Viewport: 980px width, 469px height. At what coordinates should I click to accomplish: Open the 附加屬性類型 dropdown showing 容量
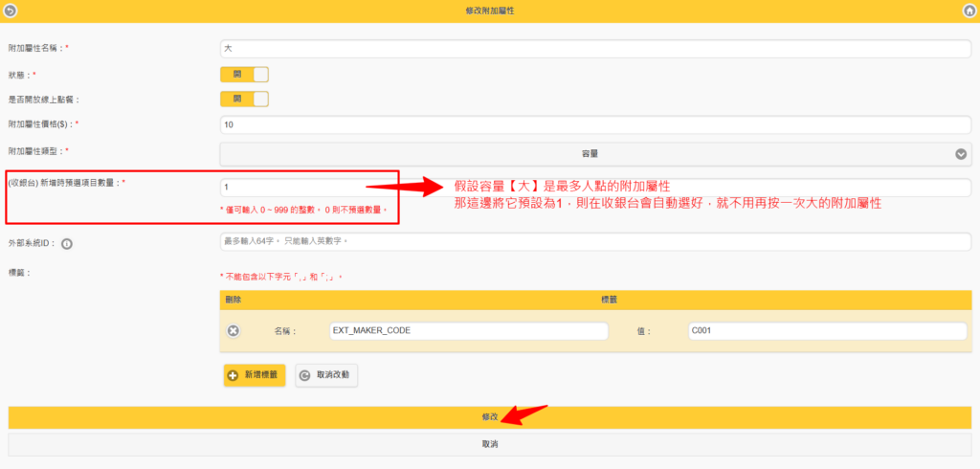coord(595,154)
